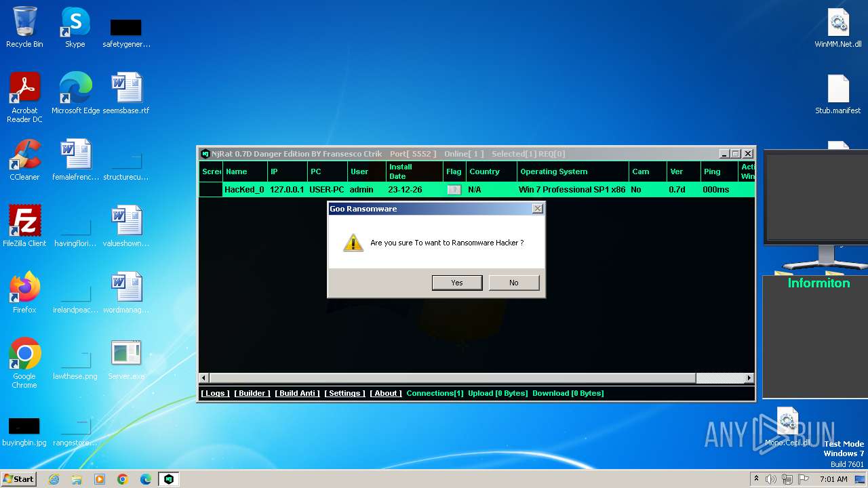
Task: Sort by the Name column header
Action: tap(245, 171)
